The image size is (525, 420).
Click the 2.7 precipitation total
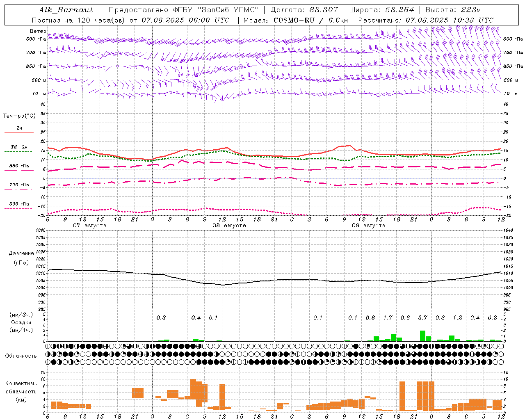coord(422,317)
